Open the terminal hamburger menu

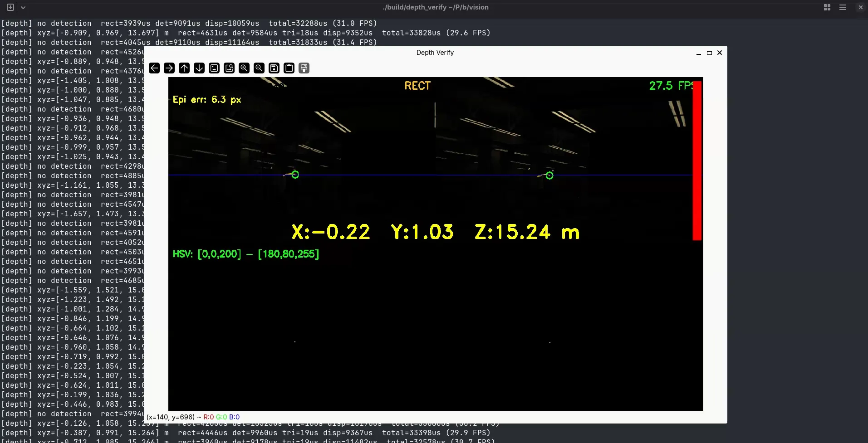point(843,7)
